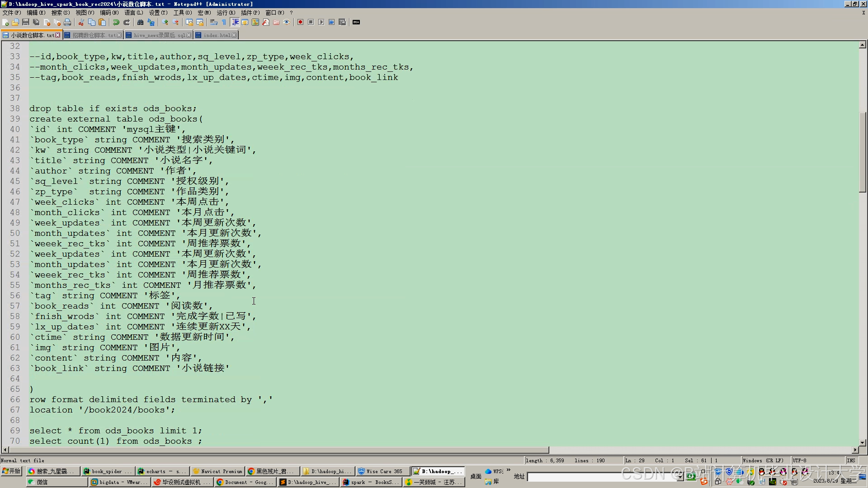Viewport: 868px width, 488px height.
Task: Start macro recording with the red dot icon
Action: click(x=300, y=22)
